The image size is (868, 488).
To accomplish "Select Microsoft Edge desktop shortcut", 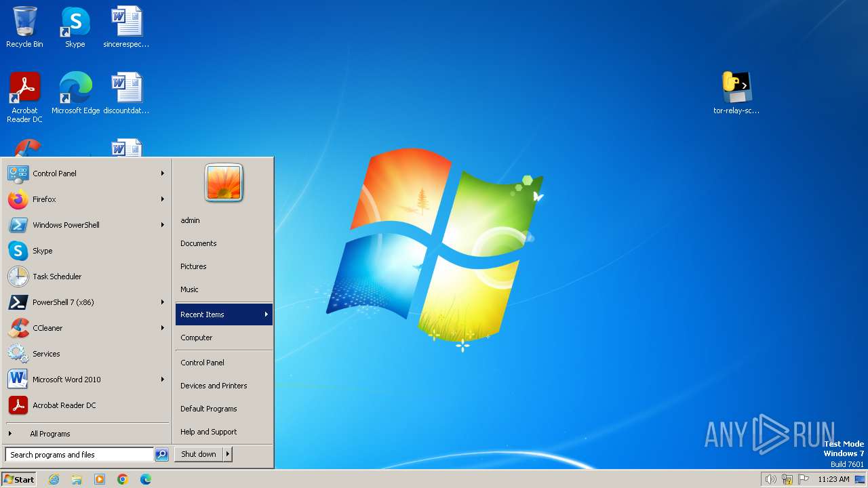I will coord(75,93).
